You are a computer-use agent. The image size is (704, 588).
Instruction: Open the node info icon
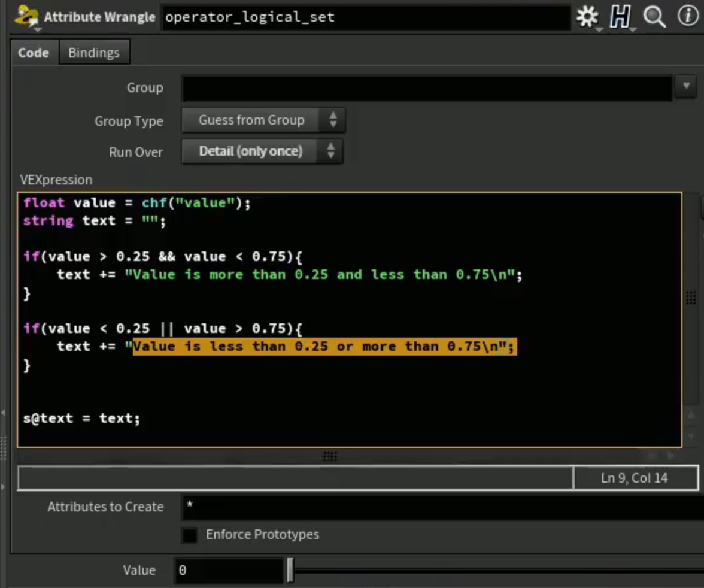(x=687, y=16)
